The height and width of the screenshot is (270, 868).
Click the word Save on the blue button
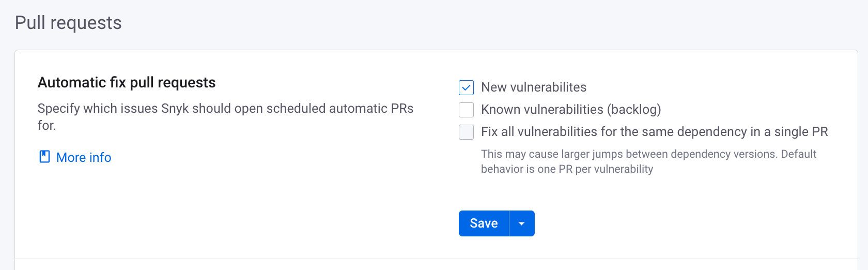click(x=484, y=223)
